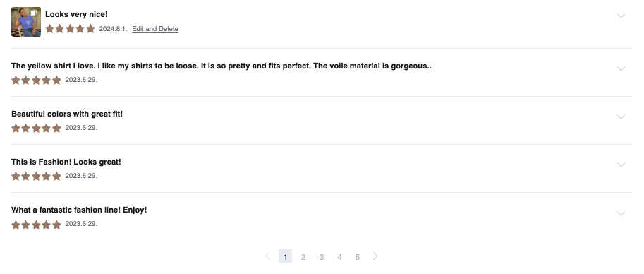The image size is (644, 274).
Task: Go to page 5 of reviews
Action: tap(358, 257)
